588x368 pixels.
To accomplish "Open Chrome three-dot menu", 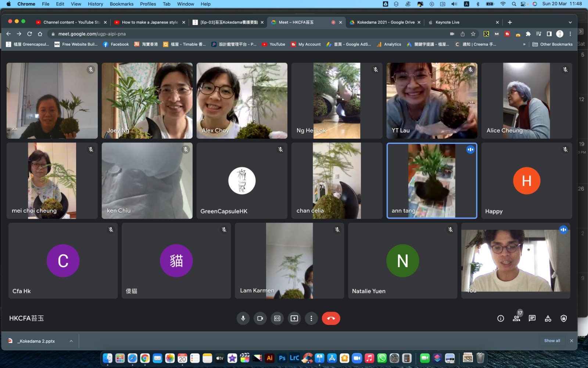I will pyautogui.click(x=570, y=34).
